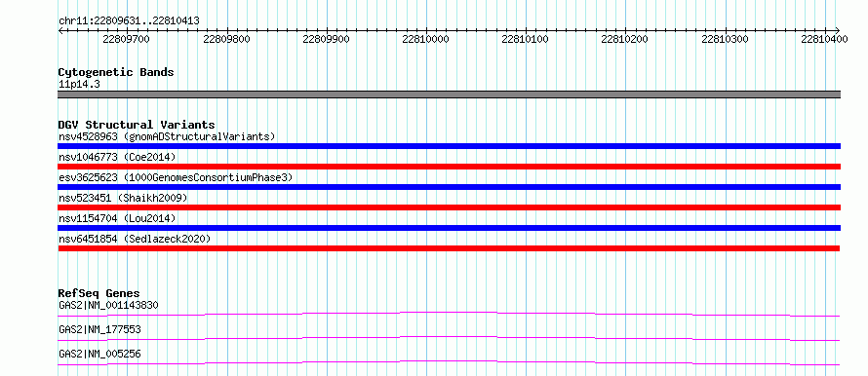The width and height of the screenshot is (868, 376).
Task: Click the magenta intron line of GAS2|NM_001143830
Action: click(x=449, y=313)
